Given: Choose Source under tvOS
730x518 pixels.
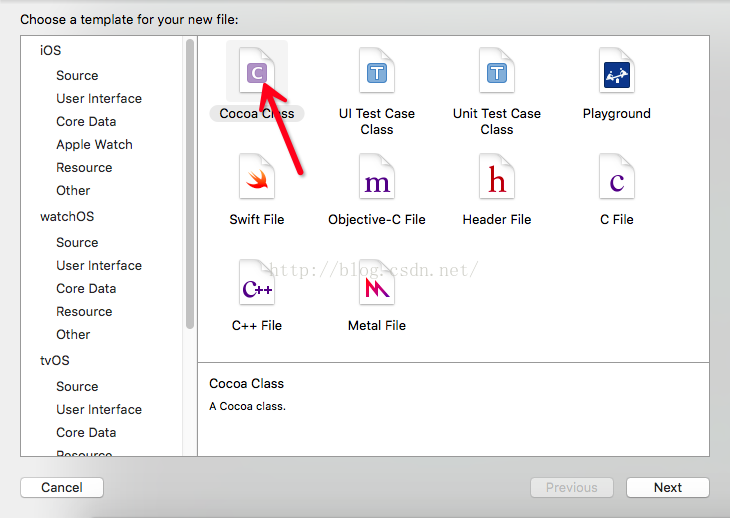Looking at the screenshot, I should point(77,386).
